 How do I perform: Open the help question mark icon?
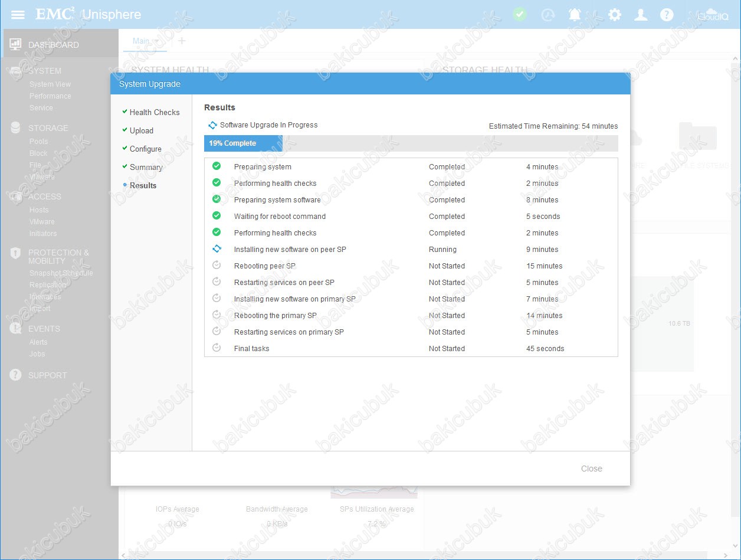[x=667, y=15]
